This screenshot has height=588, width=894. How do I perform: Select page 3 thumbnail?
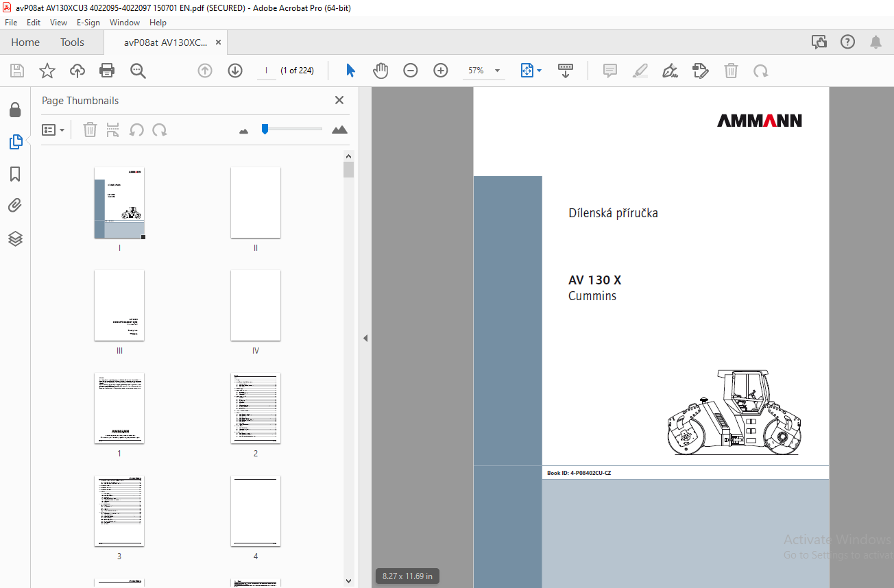point(119,511)
